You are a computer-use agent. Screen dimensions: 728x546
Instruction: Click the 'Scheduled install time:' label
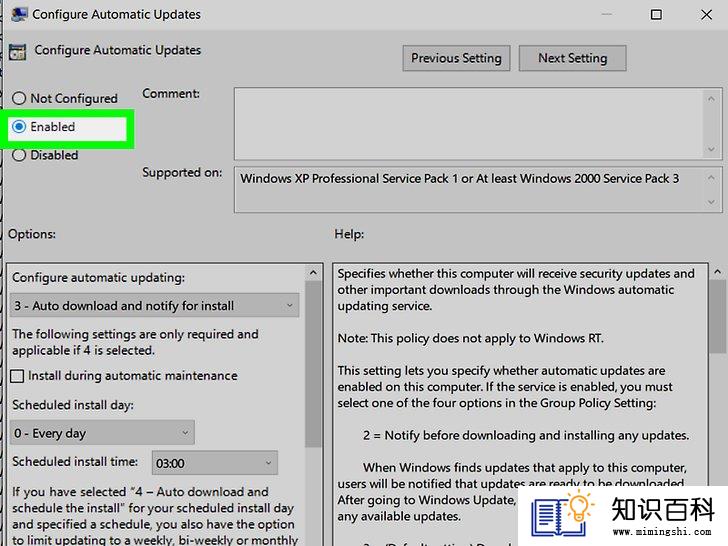(x=75, y=462)
